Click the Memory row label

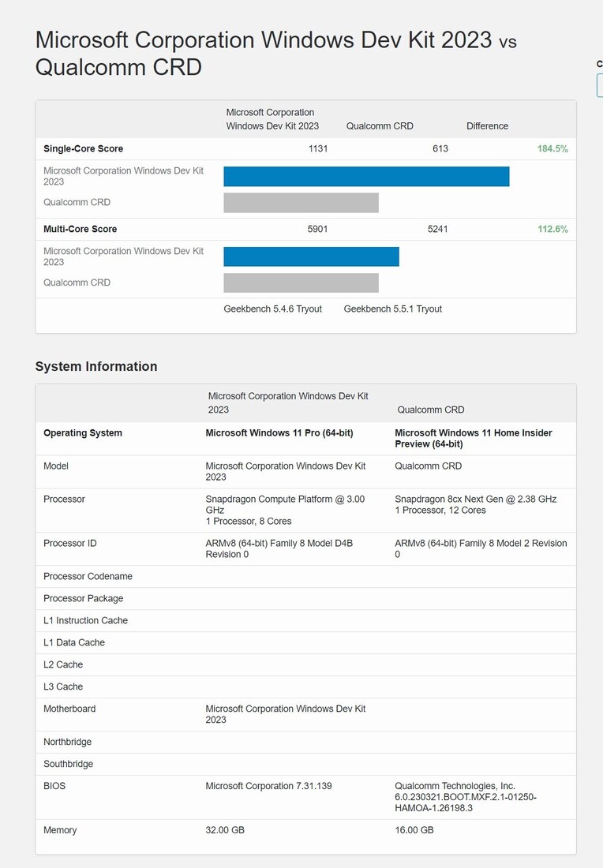coord(60,830)
